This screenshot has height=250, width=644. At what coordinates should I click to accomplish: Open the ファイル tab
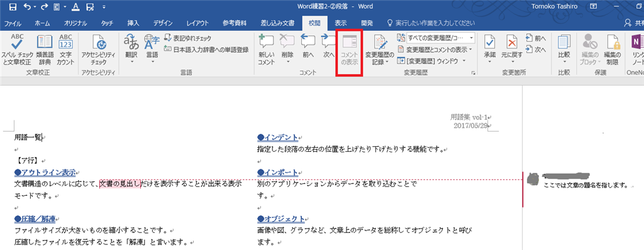[x=13, y=23]
